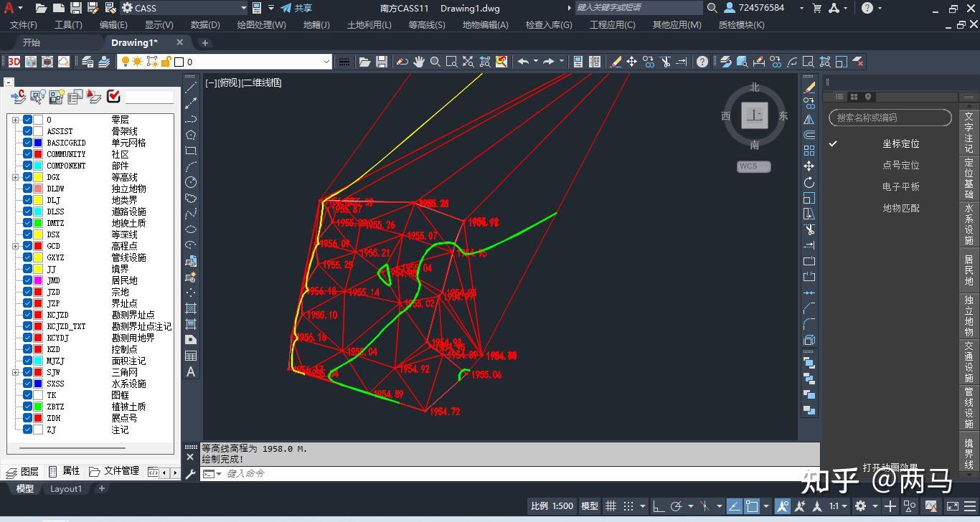
Task: Click the 搜索名称或编码 search field
Action: [890, 118]
